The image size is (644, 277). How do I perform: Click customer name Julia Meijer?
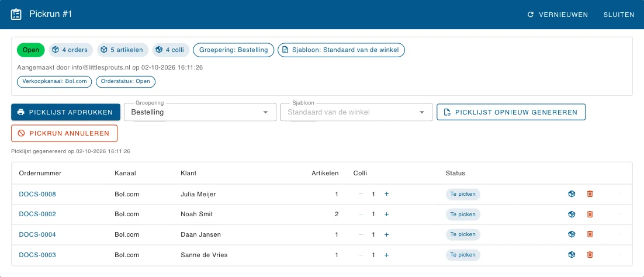coord(198,194)
